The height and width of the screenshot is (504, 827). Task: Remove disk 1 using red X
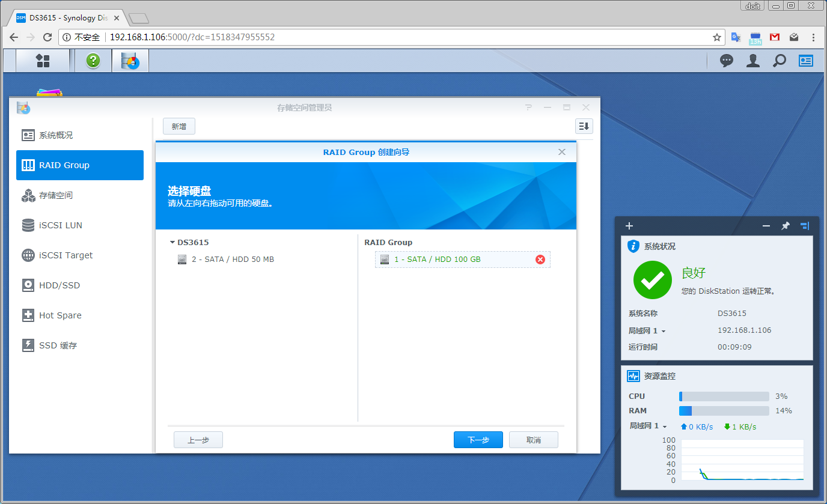(540, 260)
